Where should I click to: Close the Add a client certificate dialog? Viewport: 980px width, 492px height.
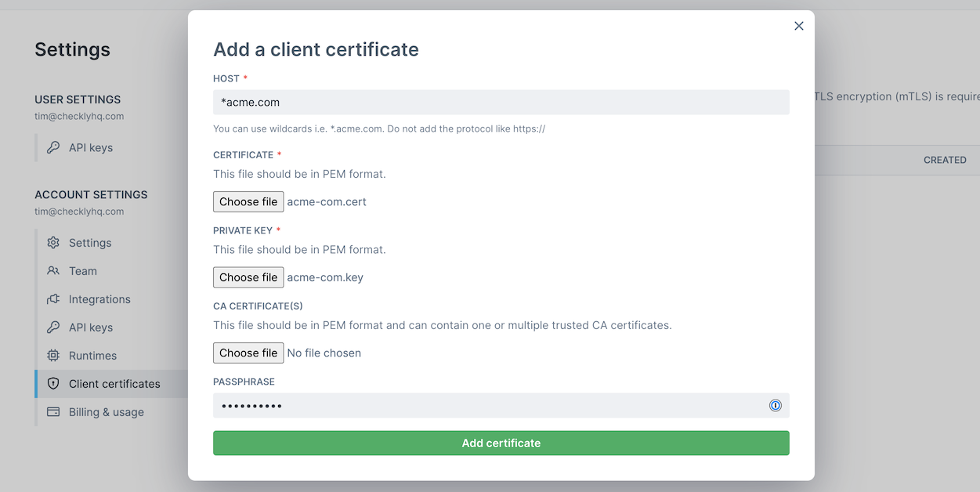(x=798, y=26)
